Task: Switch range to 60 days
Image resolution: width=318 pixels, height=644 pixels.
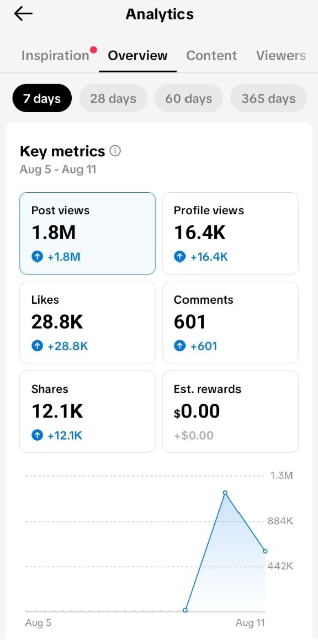Action: (x=189, y=98)
